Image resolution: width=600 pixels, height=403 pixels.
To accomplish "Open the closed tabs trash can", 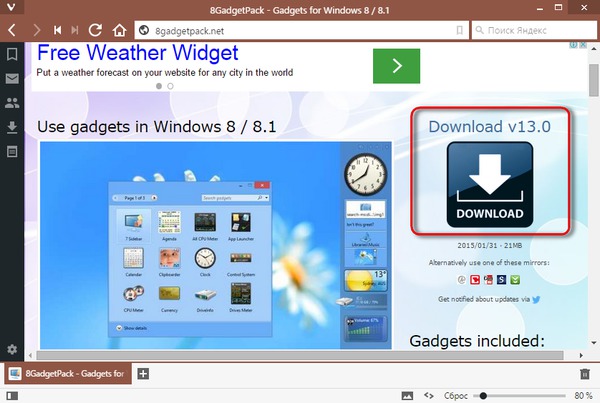I will click(585, 374).
